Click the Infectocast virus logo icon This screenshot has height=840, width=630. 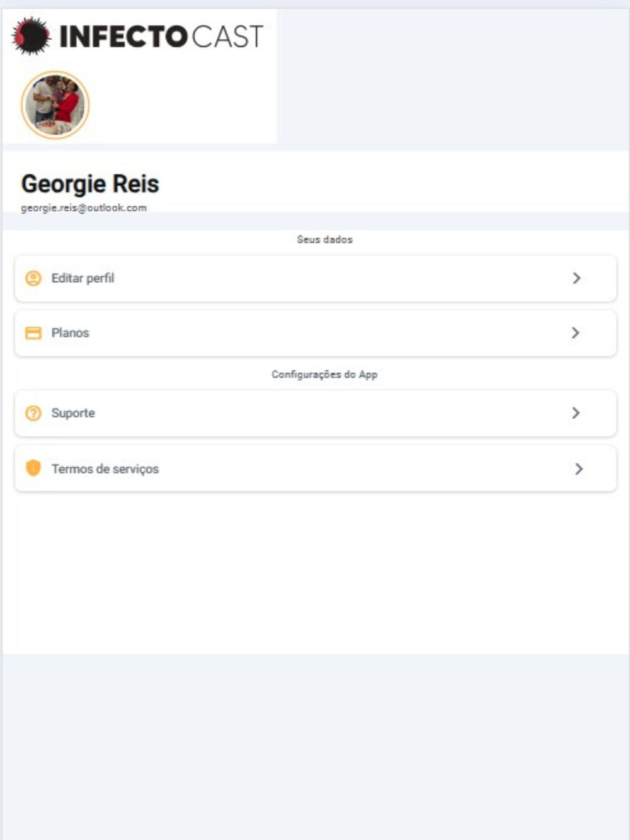[31, 36]
